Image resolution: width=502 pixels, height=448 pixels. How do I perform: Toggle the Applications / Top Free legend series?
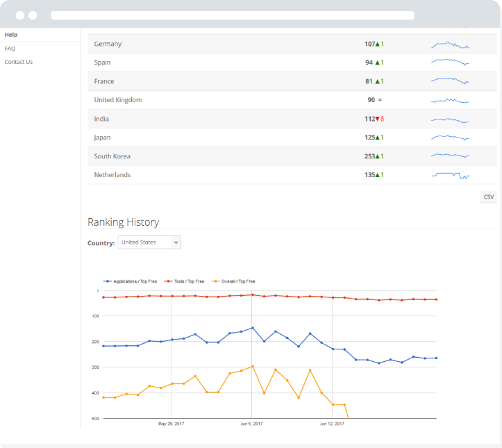tap(132, 281)
